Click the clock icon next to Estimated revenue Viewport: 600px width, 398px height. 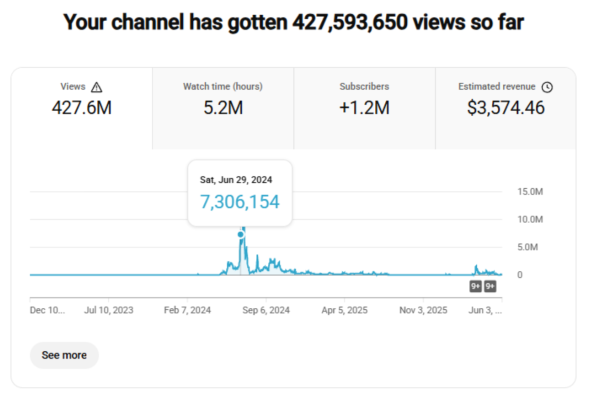pos(547,87)
